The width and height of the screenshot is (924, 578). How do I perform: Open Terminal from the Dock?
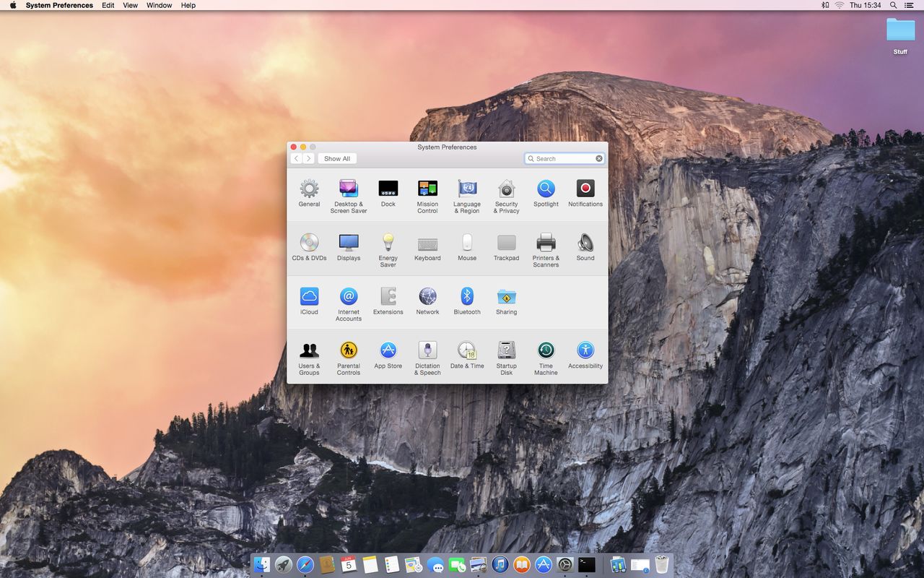click(587, 564)
